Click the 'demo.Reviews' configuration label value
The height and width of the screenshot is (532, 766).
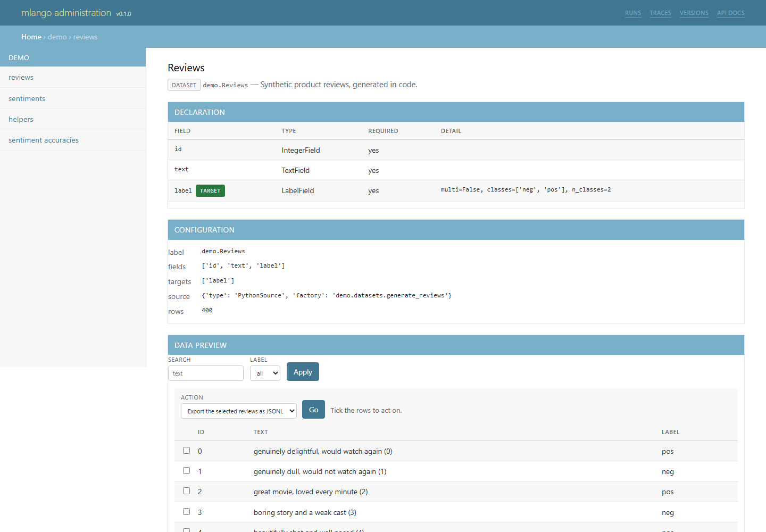pos(223,251)
